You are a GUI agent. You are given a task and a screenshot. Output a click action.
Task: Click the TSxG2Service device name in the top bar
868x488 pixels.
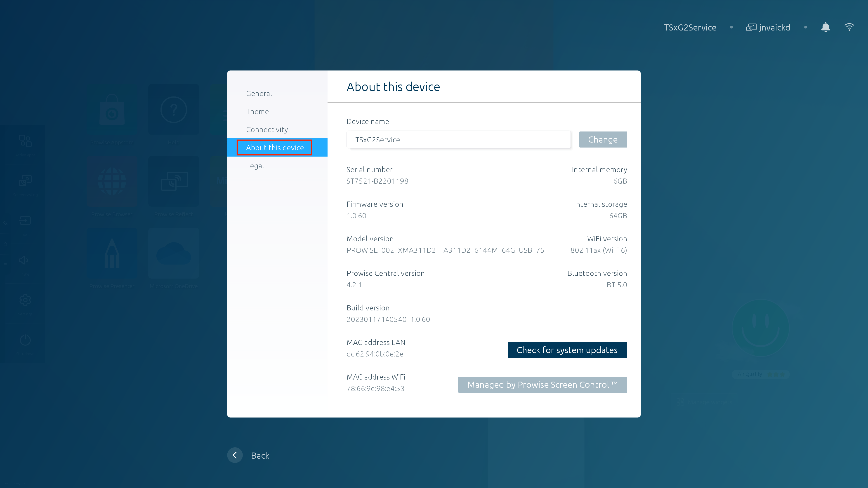tap(690, 27)
